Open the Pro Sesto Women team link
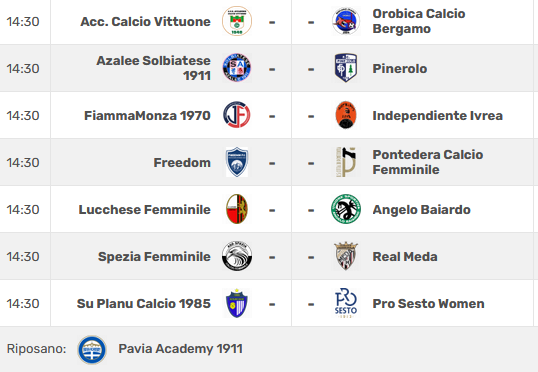 tap(428, 304)
